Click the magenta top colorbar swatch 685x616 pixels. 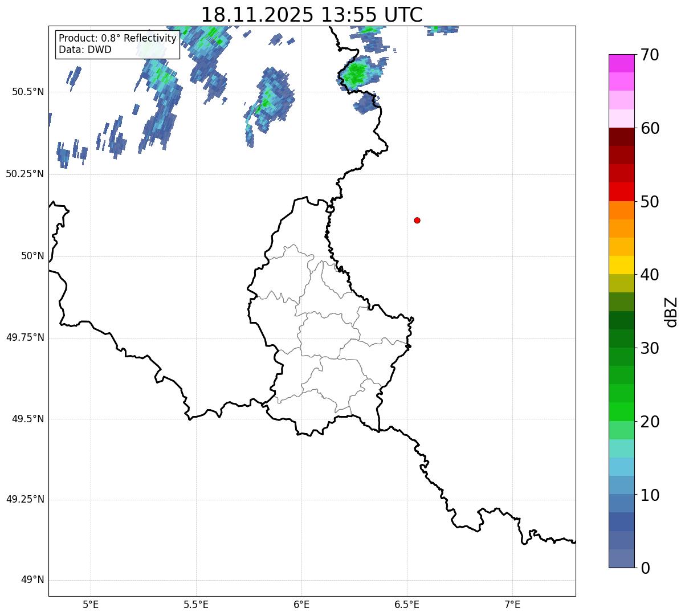pyautogui.click(x=621, y=63)
